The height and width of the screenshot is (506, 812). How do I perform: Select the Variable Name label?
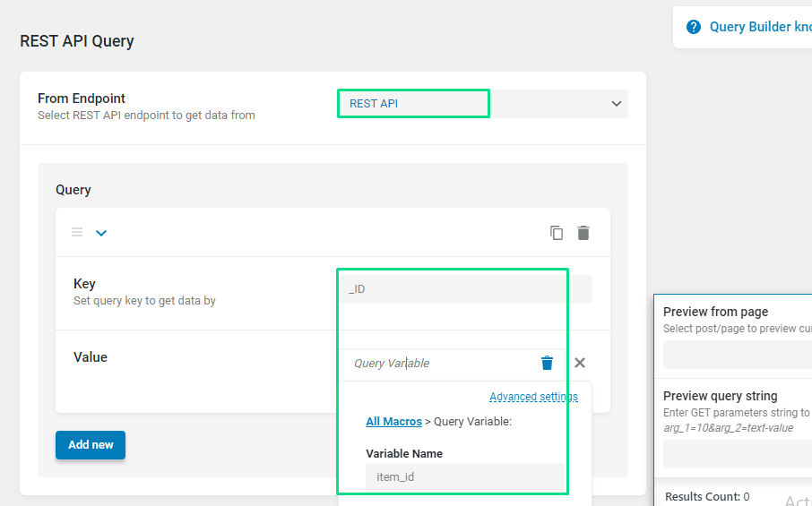[x=404, y=454]
